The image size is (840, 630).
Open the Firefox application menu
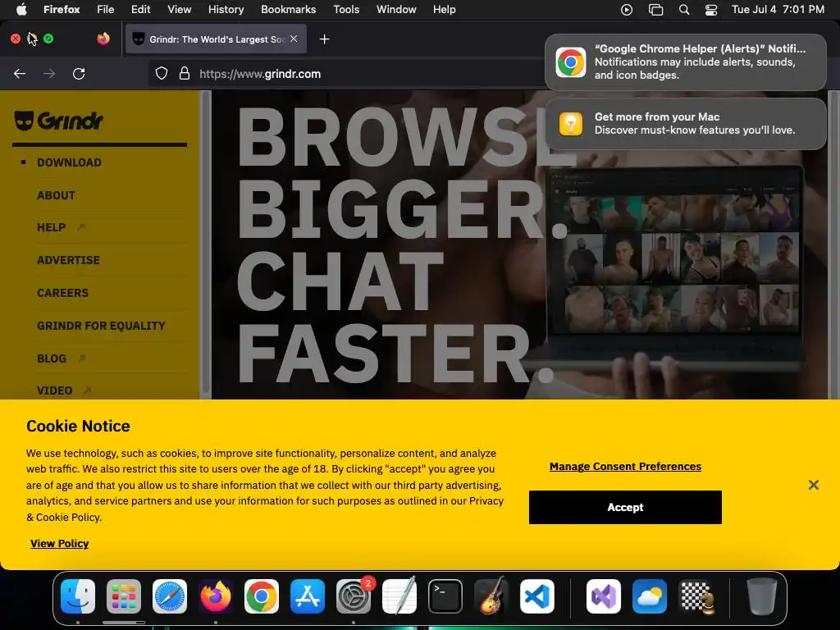(x=62, y=10)
